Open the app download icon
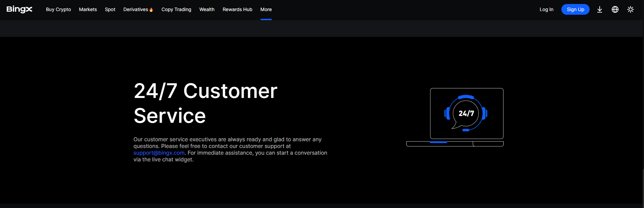The height and width of the screenshot is (208, 644). [x=600, y=9]
